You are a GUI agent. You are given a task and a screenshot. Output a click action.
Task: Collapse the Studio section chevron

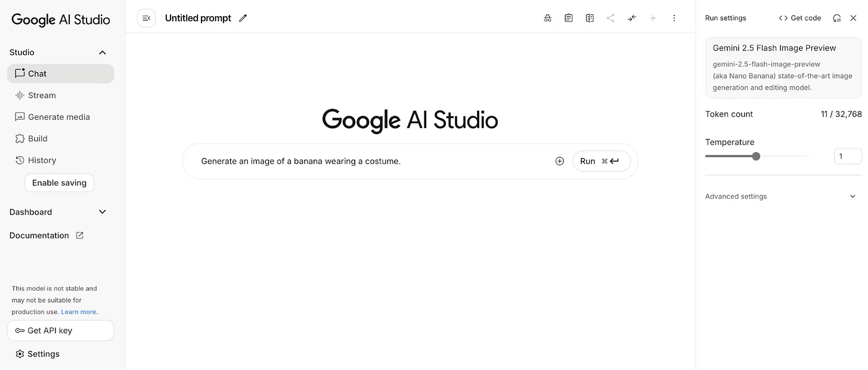tap(103, 52)
